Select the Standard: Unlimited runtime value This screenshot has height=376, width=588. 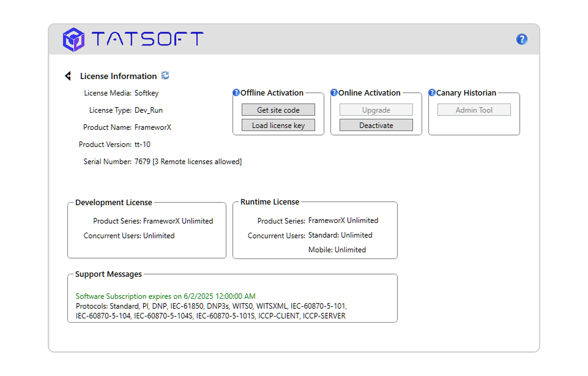pyautogui.click(x=340, y=235)
